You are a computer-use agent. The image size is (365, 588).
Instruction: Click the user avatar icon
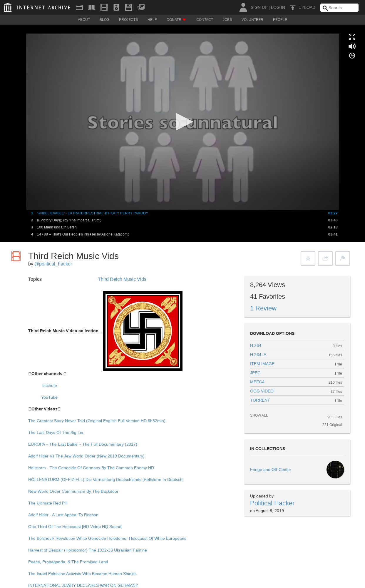243,7
